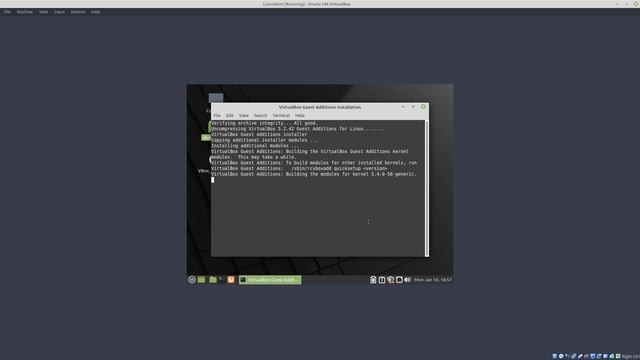Click the terminal title bar 'VirtualBox Guest Additions installation'

pyautogui.click(x=320, y=107)
